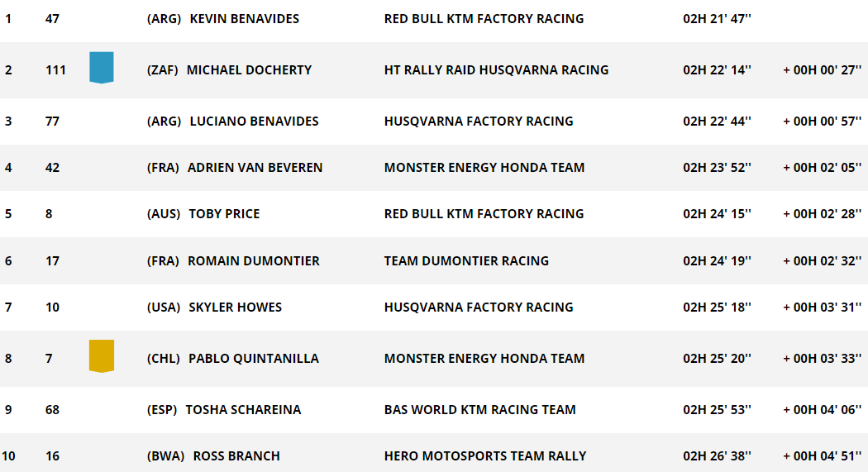The width and height of the screenshot is (868, 472).
Task: Click Kevin Benavides' time 02H 21' 47''
Action: pyautogui.click(x=717, y=19)
